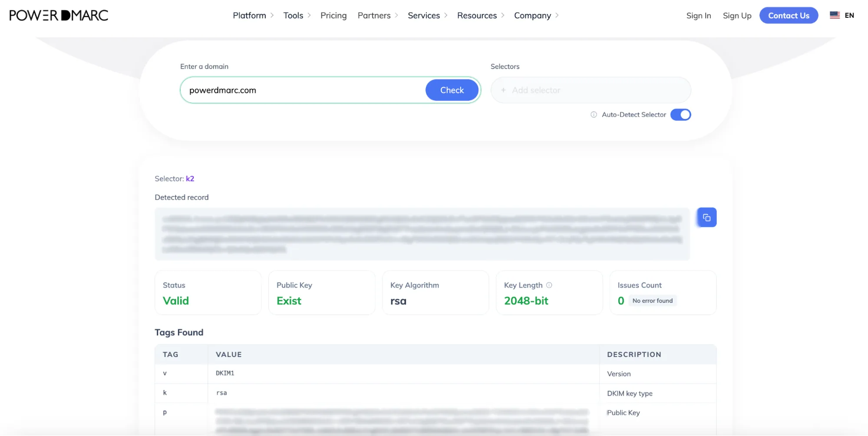Click the No error found badge

(x=652, y=301)
